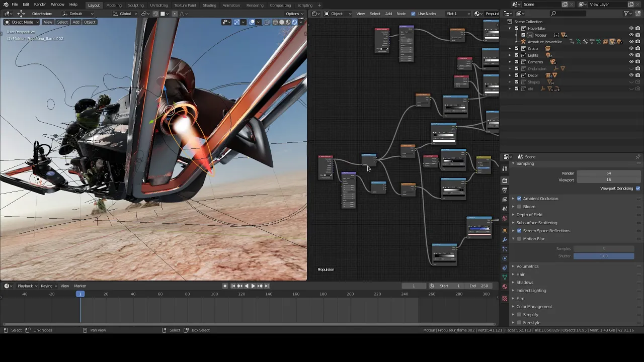Open the Object Data green triangle tab

tap(505, 278)
